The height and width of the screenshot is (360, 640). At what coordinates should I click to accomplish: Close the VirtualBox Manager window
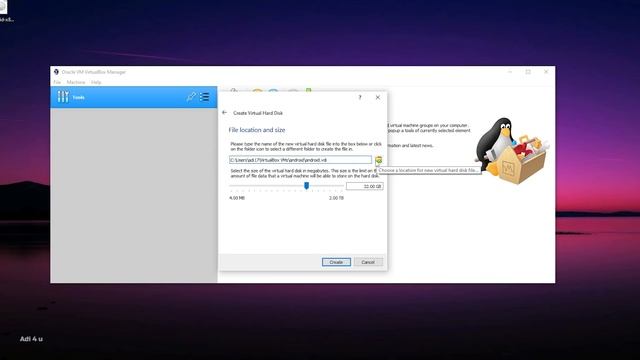click(x=546, y=72)
